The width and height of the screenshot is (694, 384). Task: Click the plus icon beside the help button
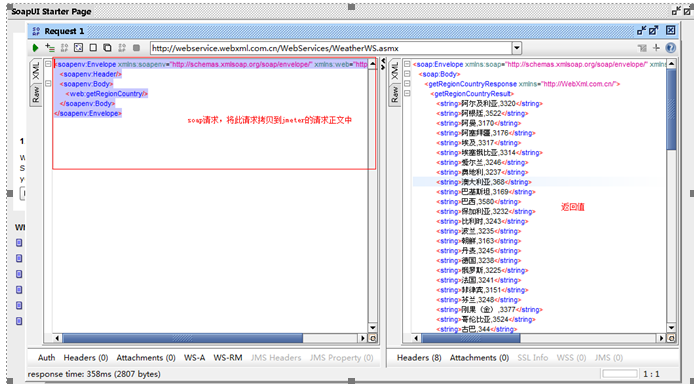(x=656, y=48)
